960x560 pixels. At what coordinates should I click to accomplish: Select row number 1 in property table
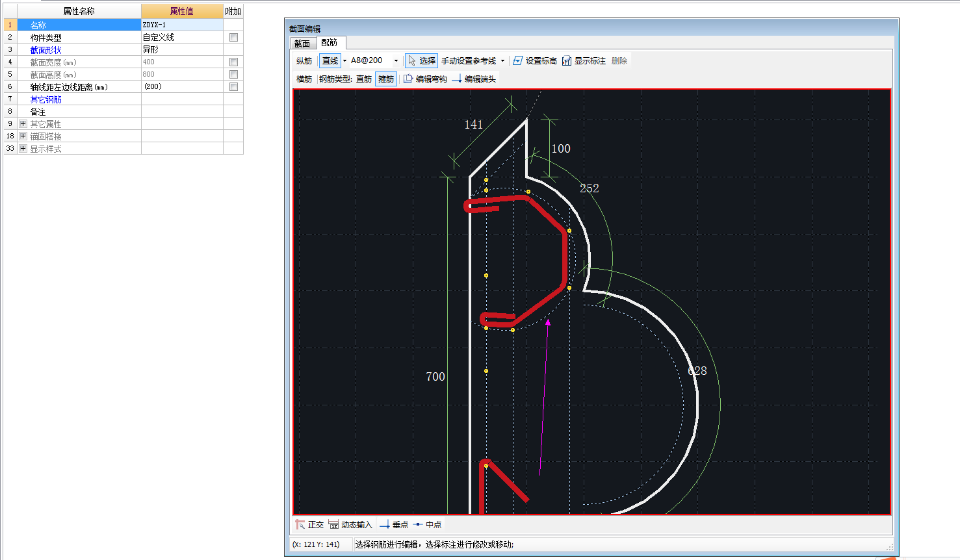[x=10, y=25]
